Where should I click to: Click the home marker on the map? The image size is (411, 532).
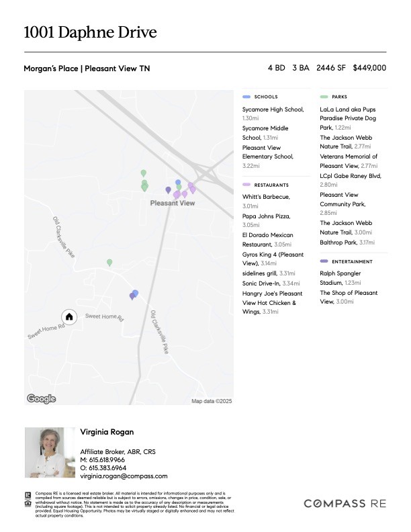pos(69,317)
